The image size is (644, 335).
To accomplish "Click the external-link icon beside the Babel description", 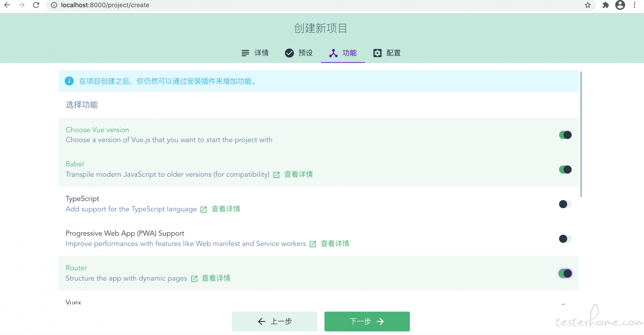I will tap(276, 175).
